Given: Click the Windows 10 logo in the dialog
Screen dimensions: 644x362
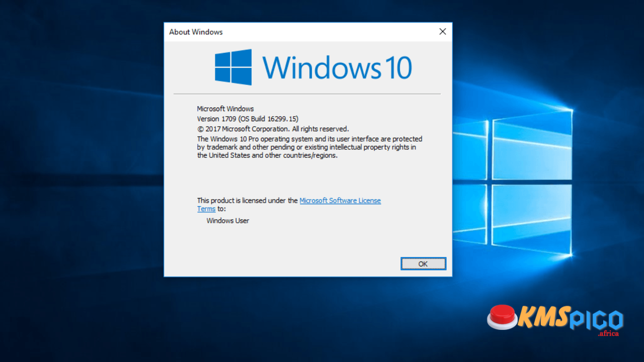Looking at the screenshot, I should [313, 67].
